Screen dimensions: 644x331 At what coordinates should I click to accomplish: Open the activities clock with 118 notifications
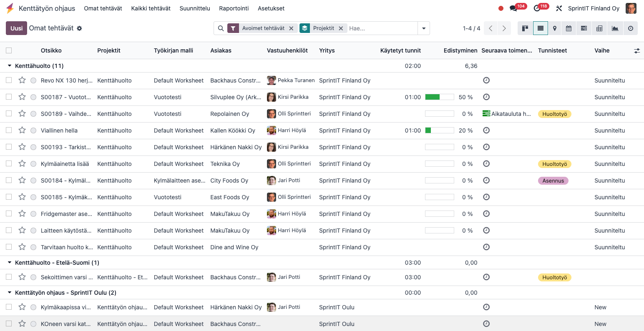click(537, 8)
